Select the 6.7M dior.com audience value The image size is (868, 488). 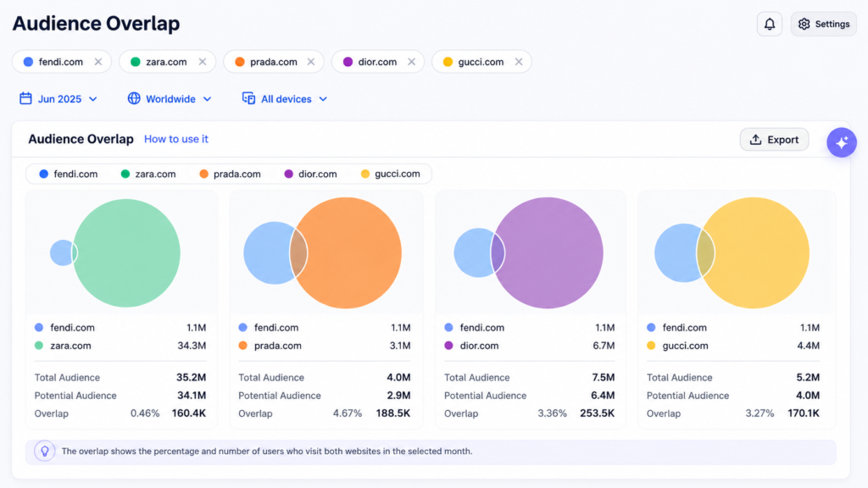(604, 346)
